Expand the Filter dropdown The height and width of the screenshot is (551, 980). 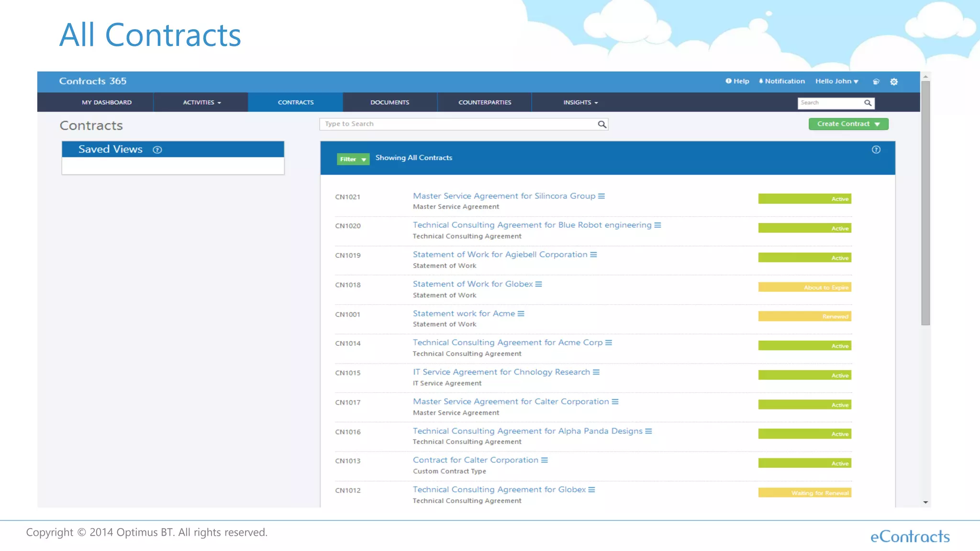pos(353,159)
